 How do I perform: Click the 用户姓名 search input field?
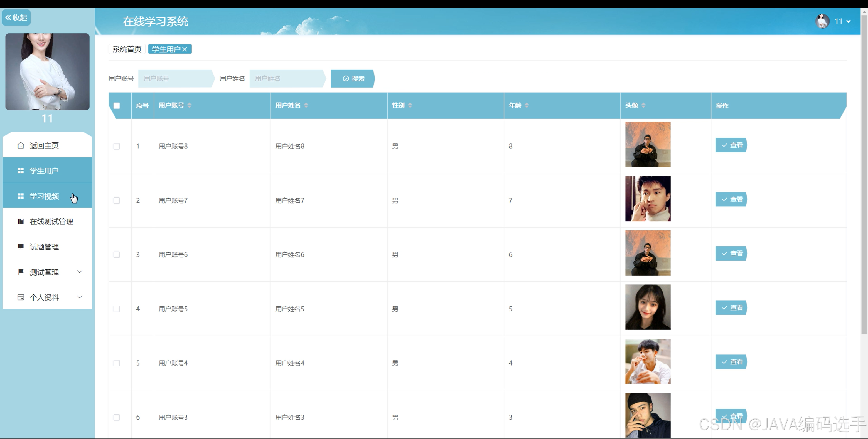click(286, 78)
